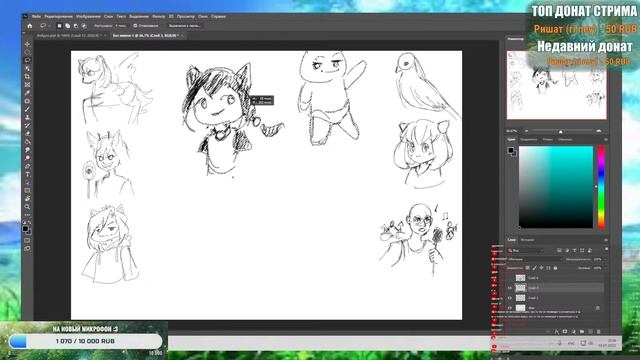Toggle Lock position icon in Layers panel

(542, 268)
